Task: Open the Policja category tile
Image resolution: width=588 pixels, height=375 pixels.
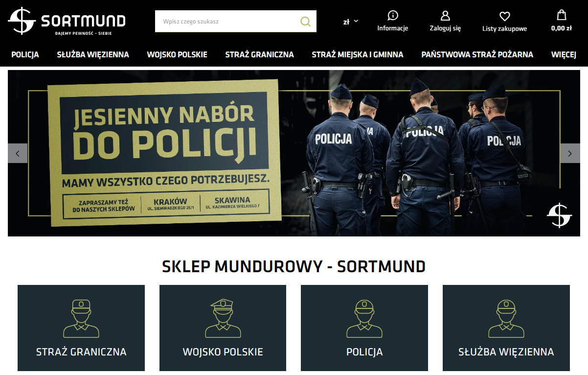Action: pos(364,328)
